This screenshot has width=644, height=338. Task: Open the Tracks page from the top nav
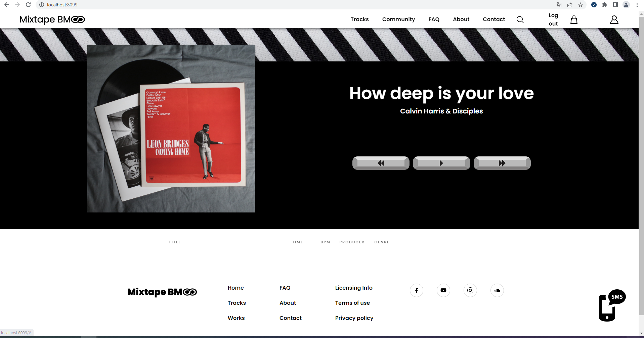[x=359, y=19]
